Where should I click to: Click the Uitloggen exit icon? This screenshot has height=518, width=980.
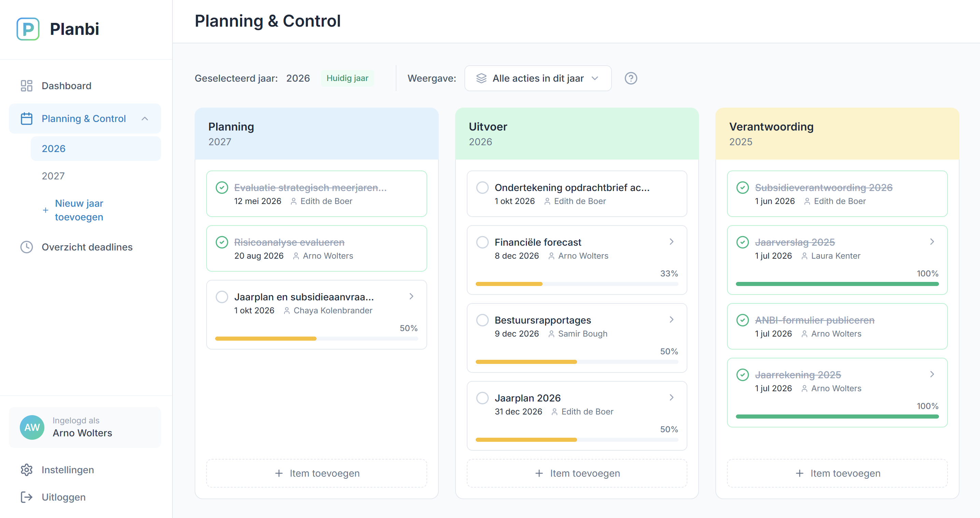[26, 497]
